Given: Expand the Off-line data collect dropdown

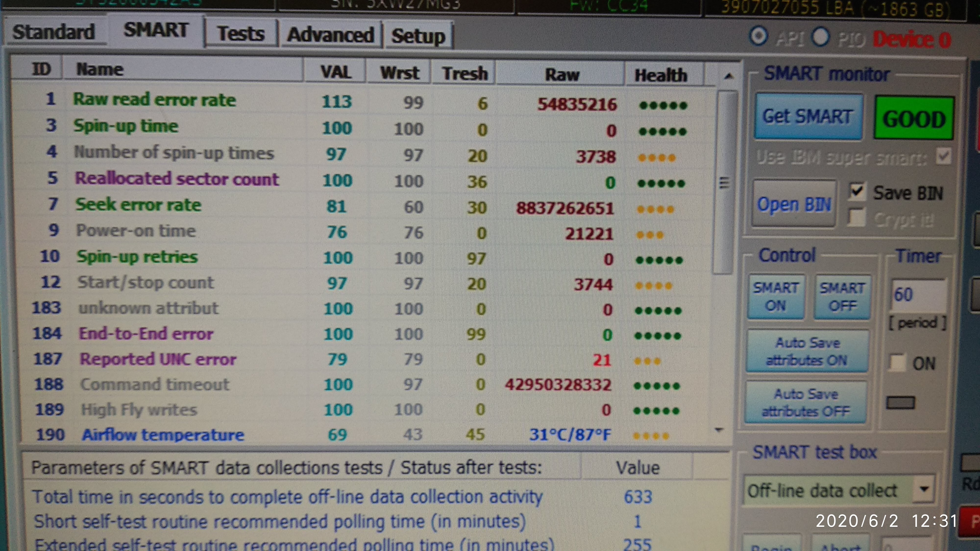Looking at the screenshot, I should click(x=924, y=489).
